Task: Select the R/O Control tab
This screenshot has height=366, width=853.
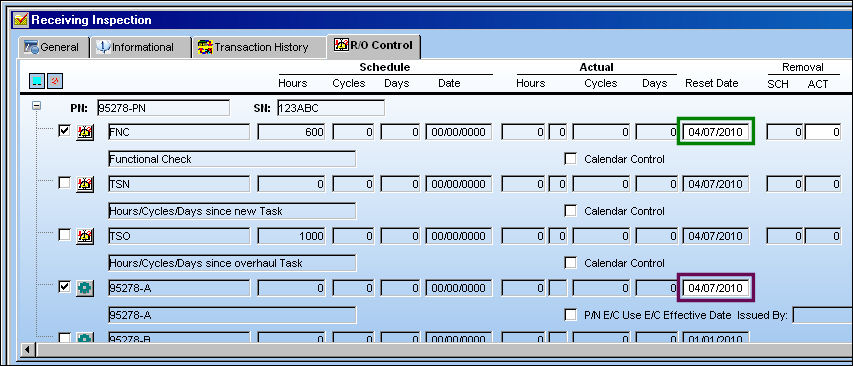Action: 373,46
